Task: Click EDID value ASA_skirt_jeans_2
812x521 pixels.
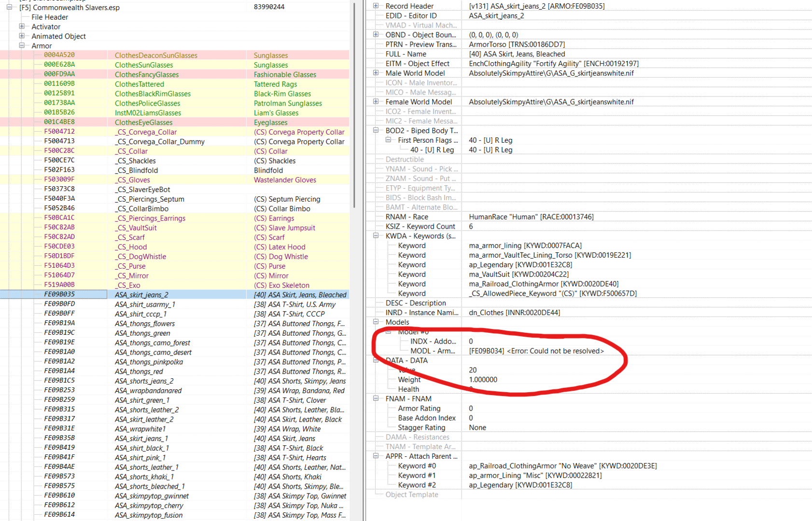Action: (496, 15)
